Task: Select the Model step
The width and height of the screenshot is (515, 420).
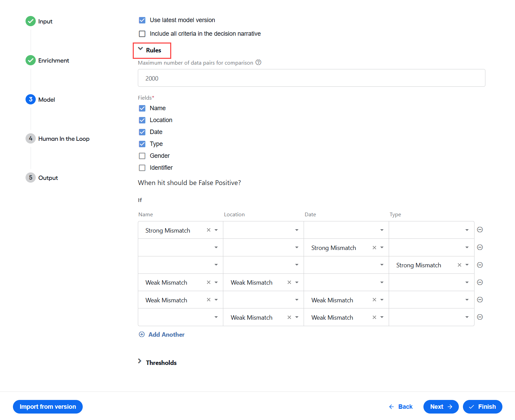Action: coord(40,100)
